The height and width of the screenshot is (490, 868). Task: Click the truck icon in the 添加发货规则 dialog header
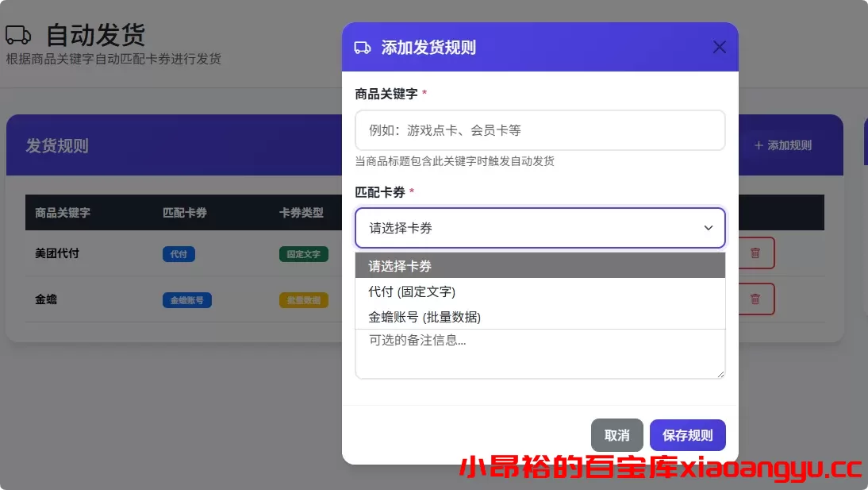tap(363, 47)
